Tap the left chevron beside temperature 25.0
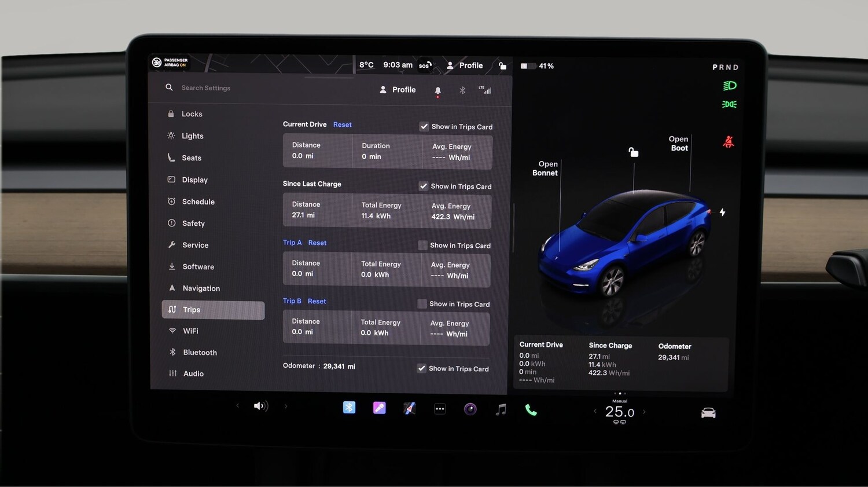The width and height of the screenshot is (868, 487). click(595, 411)
